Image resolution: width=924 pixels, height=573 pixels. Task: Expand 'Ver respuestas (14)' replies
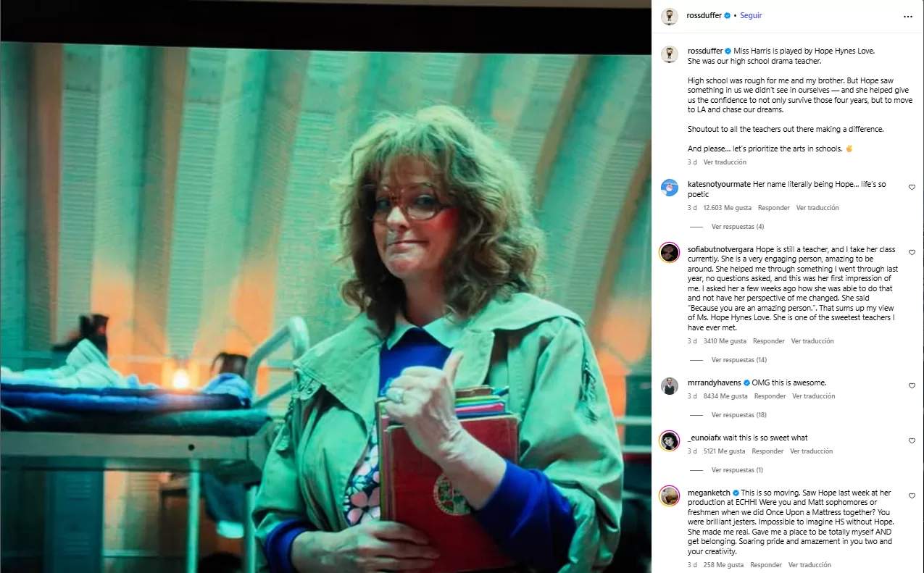tap(739, 360)
